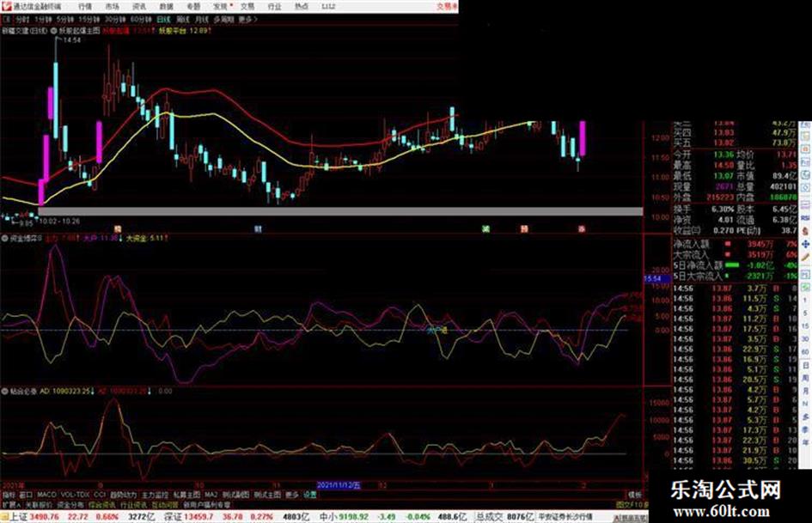Open the 资金分布 tab
Image resolution: width=812 pixels, height=523 pixels.
pyautogui.click(x=70, y=505)
